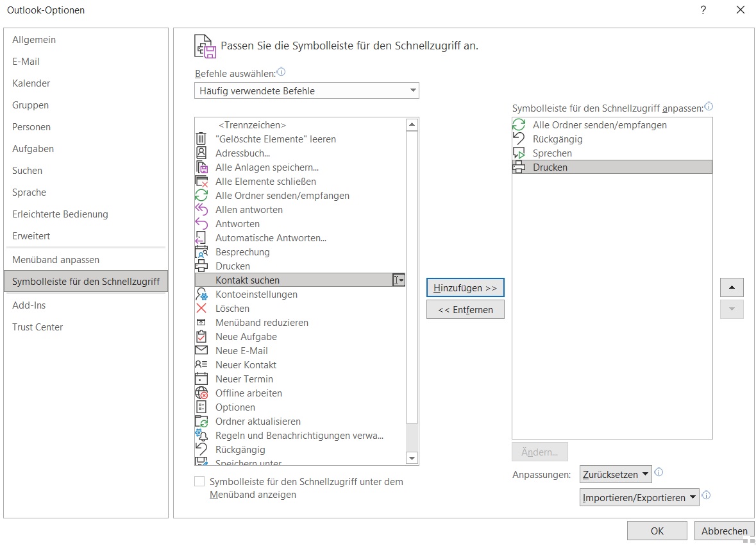Viewport: 756px width, 546px height.
Task: Click the Ordner aktualisieren folder icon
Action: (x=201, y=421)
